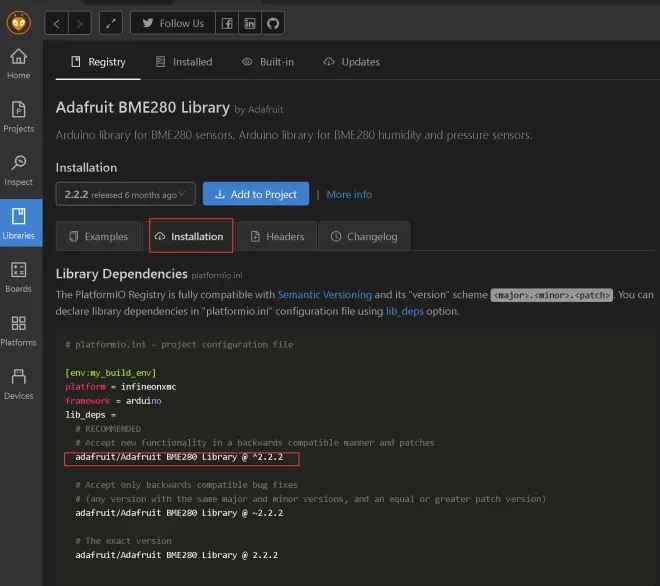This screenshot has width=660, height=586.
Task: Click the Follow Us Twitter button
Action: (x=173, y=23)
